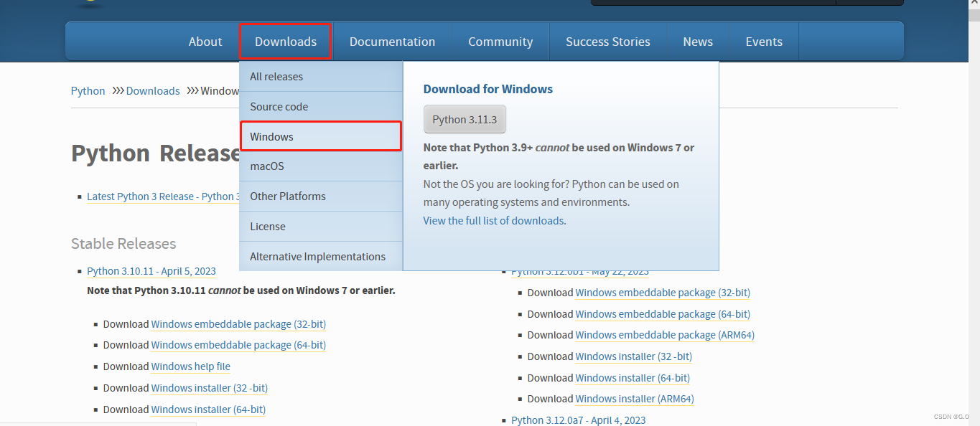Select Other Platforms in the dropdown
This screenshot has width=980, height=426.
(x=321, y=197)
